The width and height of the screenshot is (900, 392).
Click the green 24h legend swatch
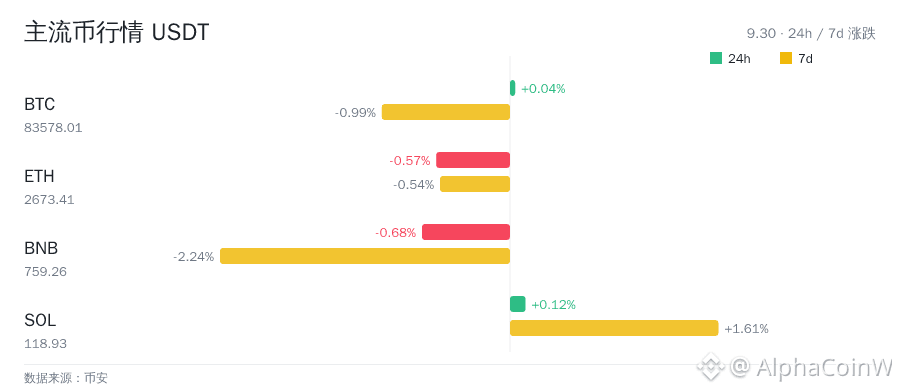tap(716, 58)
